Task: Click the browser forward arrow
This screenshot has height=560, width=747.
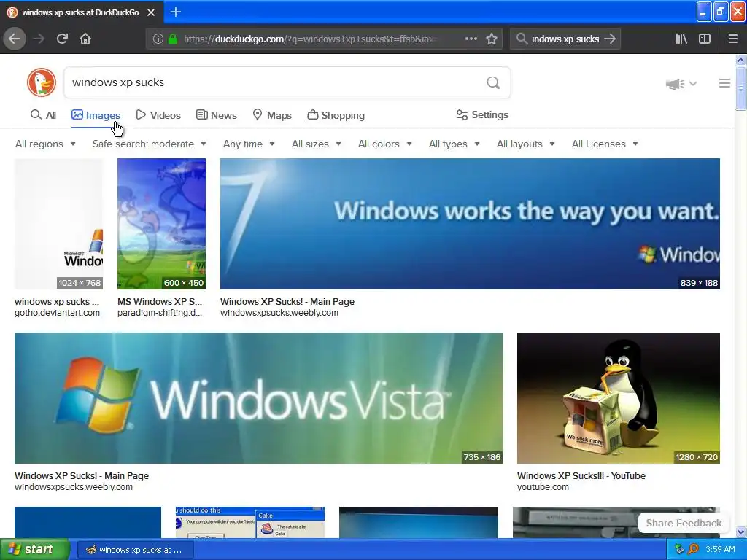Action: (39, 39)
